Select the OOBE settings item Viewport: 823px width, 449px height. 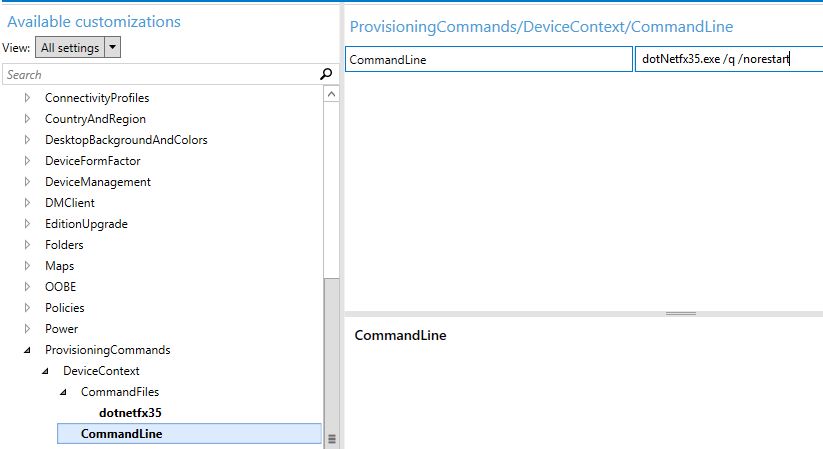(60, 287)
